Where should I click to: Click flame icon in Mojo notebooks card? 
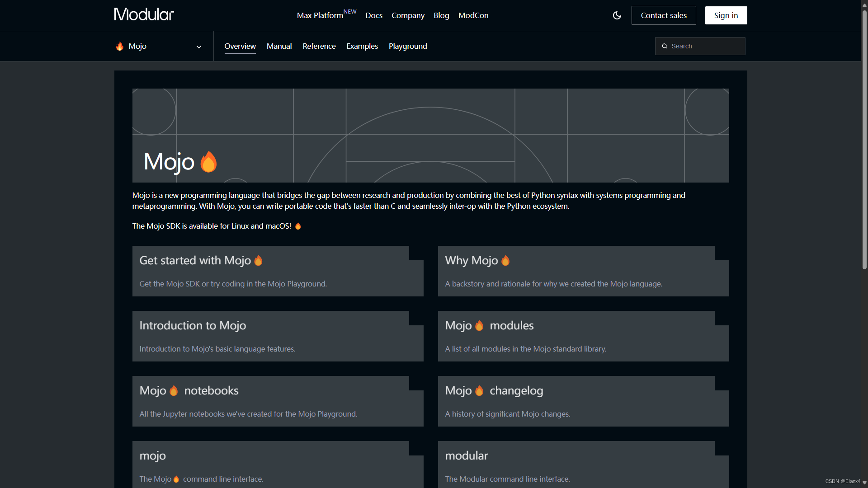coord(174,391)
